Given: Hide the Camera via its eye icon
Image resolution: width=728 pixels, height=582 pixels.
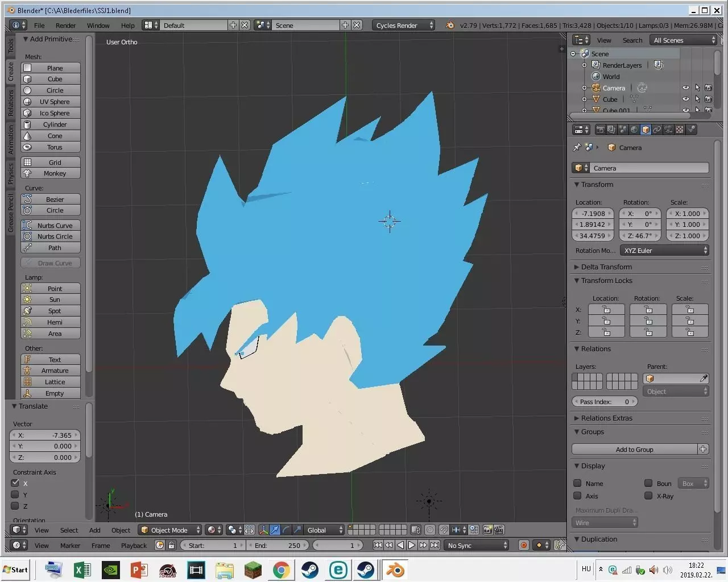Looking at the screenshot, I should (x=686, y=88).
